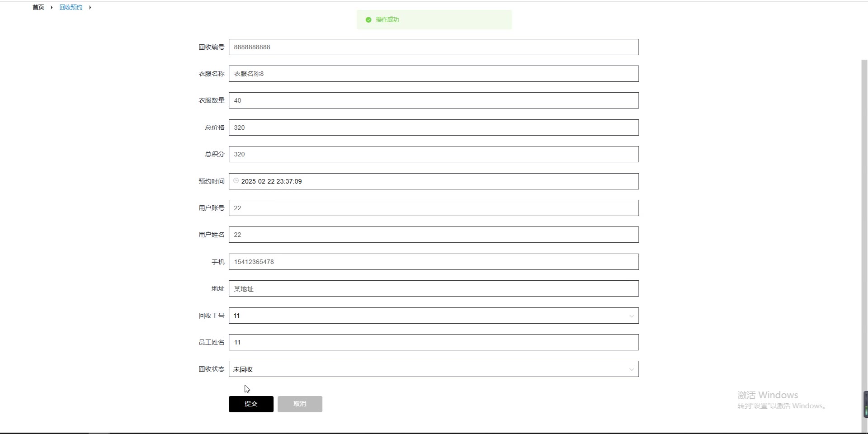Click the clock icon in 预约时间 field
Image resolution: width=868 pixels, height=434 pixels.
[x=236, y=181]
